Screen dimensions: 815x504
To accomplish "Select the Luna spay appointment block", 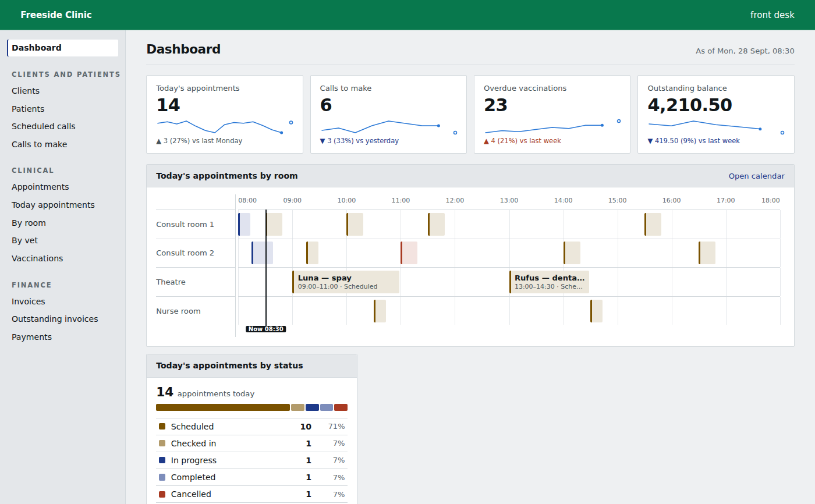I will pos(346,282).
